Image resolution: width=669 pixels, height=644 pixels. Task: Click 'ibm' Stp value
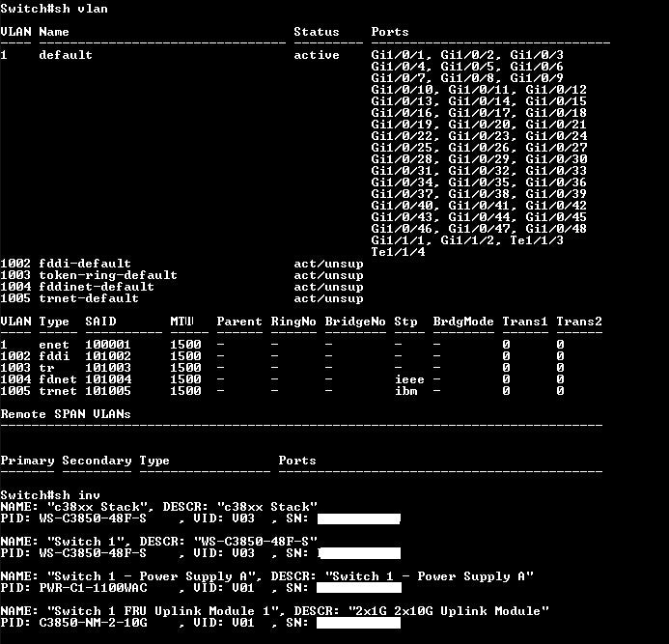[x=405, y=390]
